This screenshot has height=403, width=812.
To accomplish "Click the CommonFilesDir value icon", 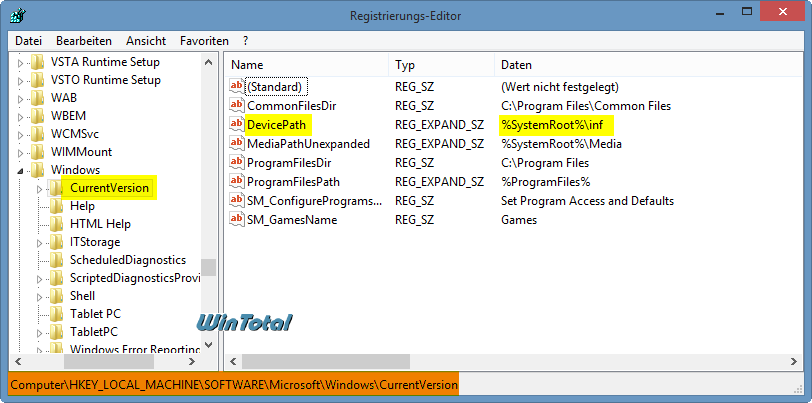I will pos(237,105).
